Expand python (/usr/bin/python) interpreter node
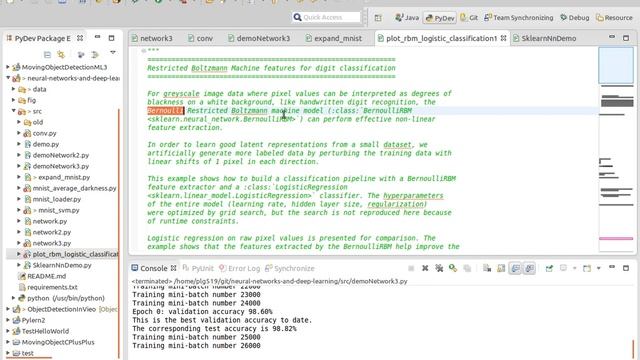640x360 pixels. pos(13,298)
